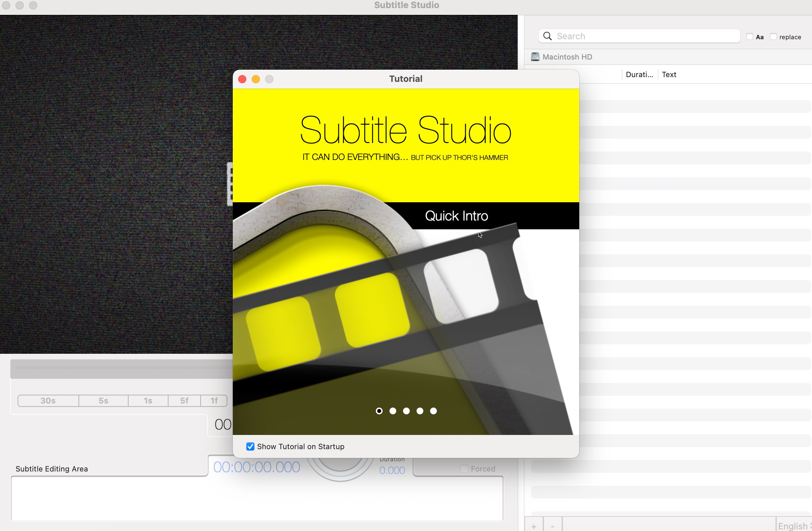Select the 5f step segment
The height and width of the screenshot is (531, 812).
[184, 401]
